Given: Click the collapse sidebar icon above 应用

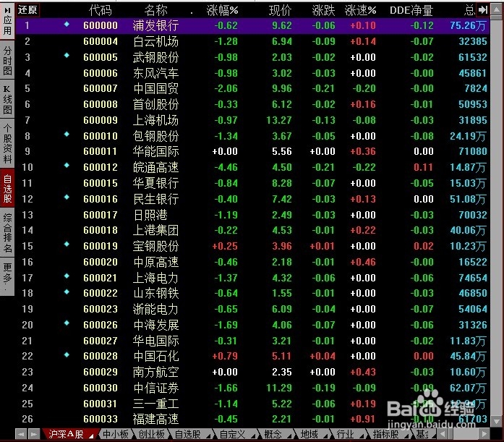Looking at the screenshot, I should [7, 10].
